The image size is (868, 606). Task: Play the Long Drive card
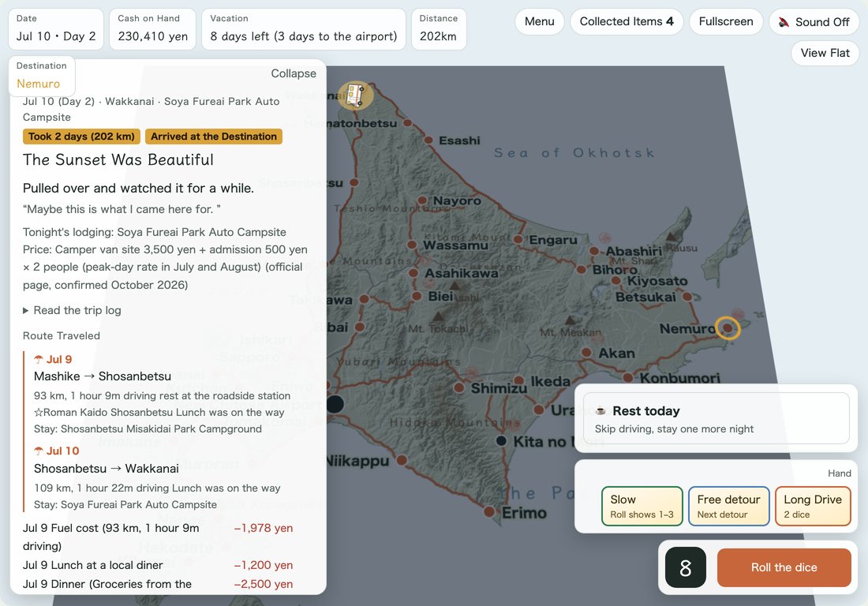pos(813,506)
